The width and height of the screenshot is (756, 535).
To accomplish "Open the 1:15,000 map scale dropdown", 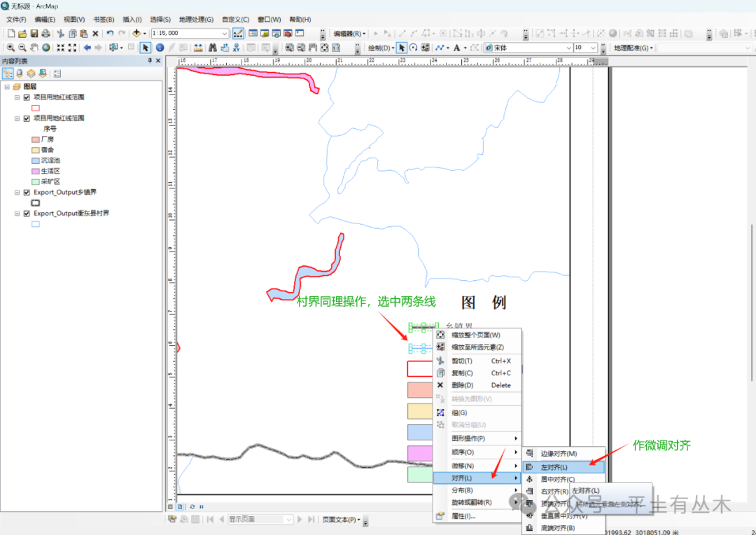I will [x=225, y=34].
